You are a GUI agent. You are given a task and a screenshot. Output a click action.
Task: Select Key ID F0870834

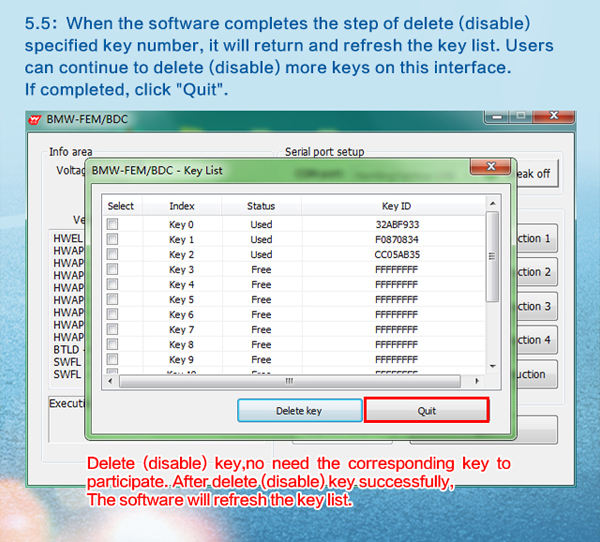coord(397,240)
